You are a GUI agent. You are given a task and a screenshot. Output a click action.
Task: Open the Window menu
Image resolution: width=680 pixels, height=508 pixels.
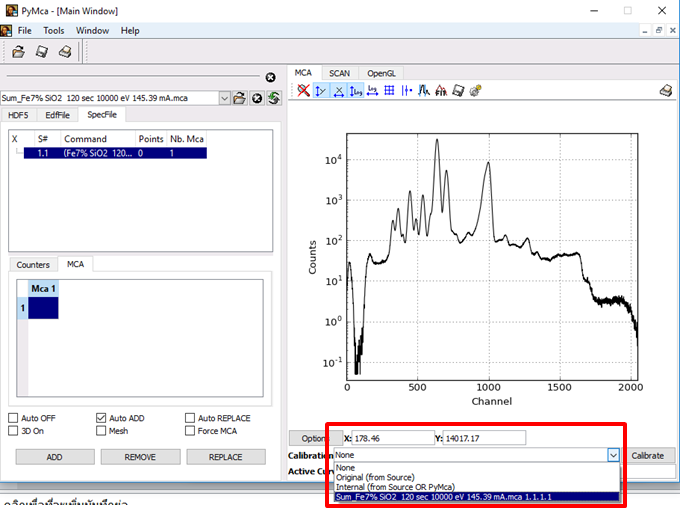92,30
